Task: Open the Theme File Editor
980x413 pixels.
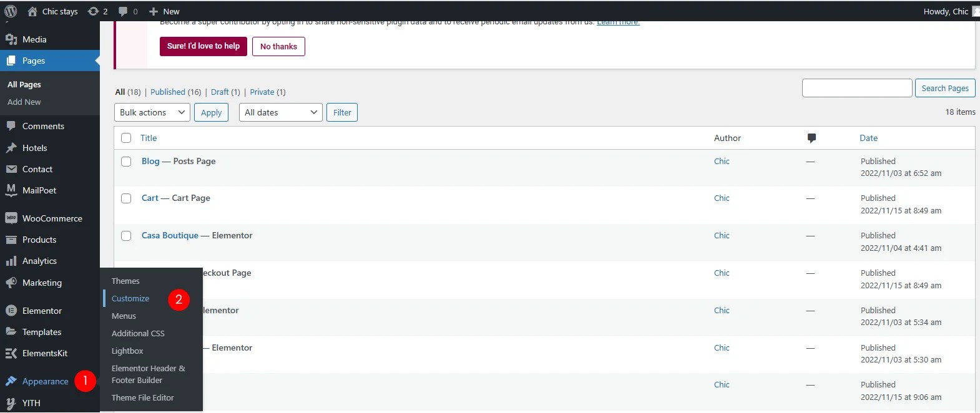Action: point(143,398)
